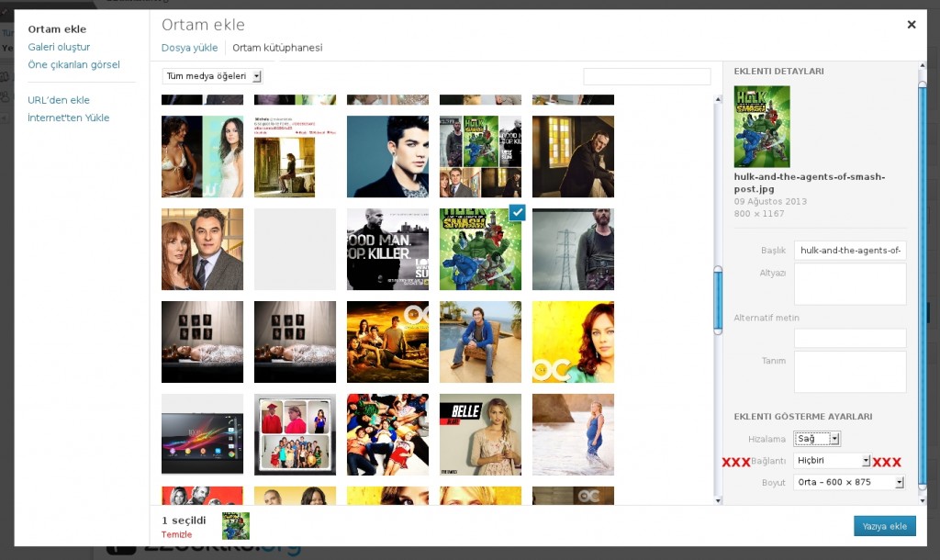This screenshot has width=940, height=560.
Task: Open the Tüm medya öğeleri filter dropdown
Action: 212,76
